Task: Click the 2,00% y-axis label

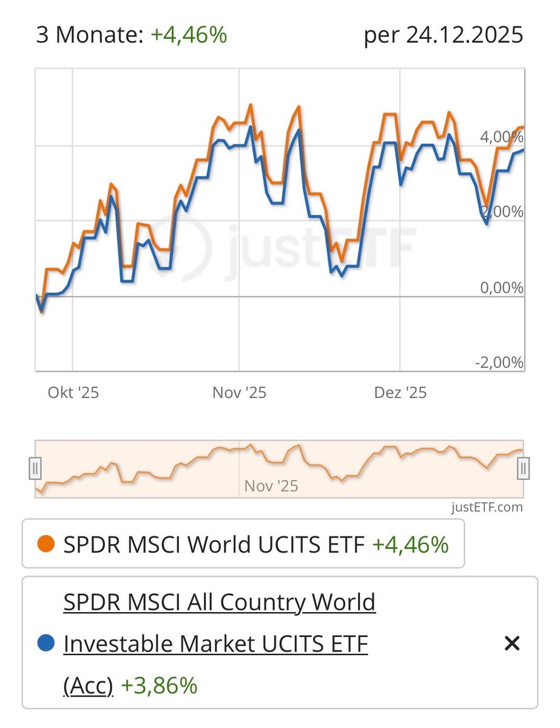Action: (x=501, y=212)
